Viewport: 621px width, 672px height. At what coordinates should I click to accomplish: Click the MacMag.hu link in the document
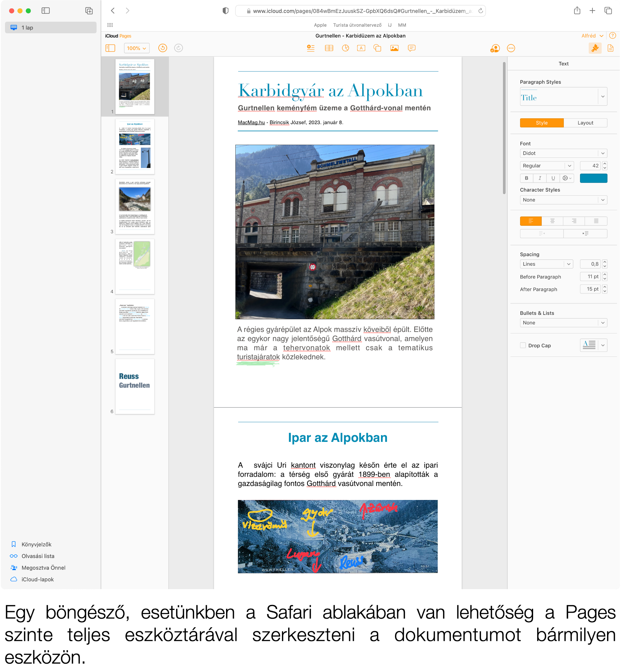pos(251,122)
